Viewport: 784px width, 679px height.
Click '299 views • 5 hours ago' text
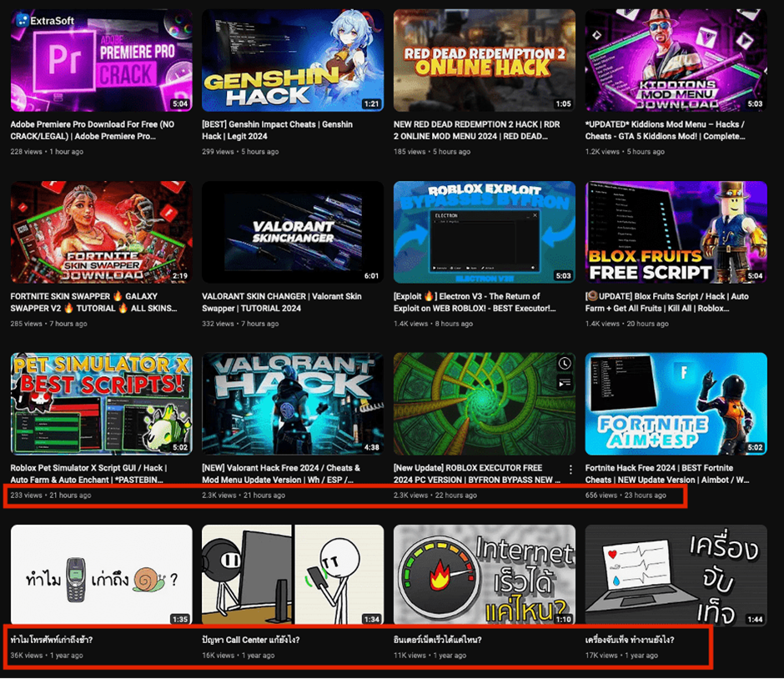pyautogui.click(x=240, y=152)
